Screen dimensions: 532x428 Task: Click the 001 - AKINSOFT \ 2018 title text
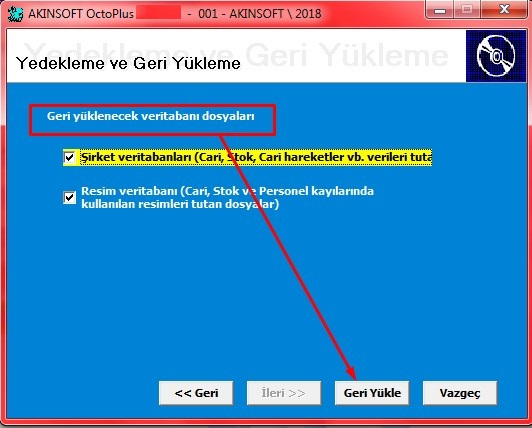tap(260, 14)
